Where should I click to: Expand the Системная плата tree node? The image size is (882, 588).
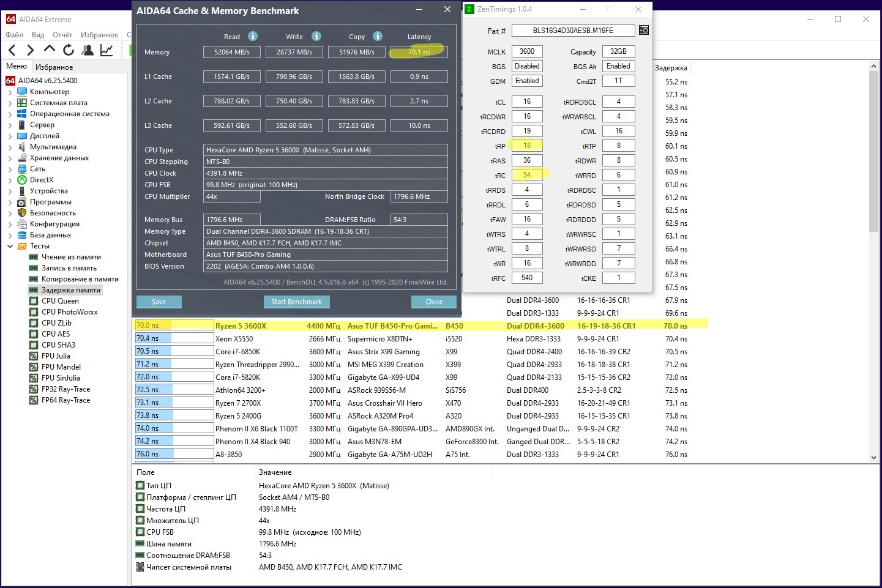10,103
